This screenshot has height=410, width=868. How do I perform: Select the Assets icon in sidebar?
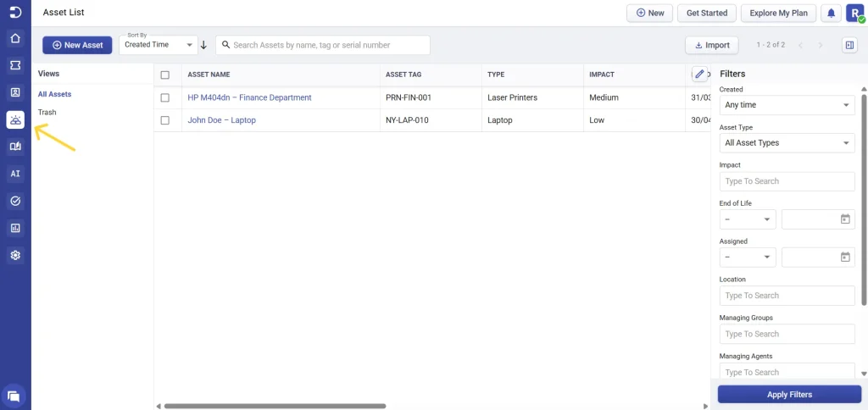tap(15, 119)
